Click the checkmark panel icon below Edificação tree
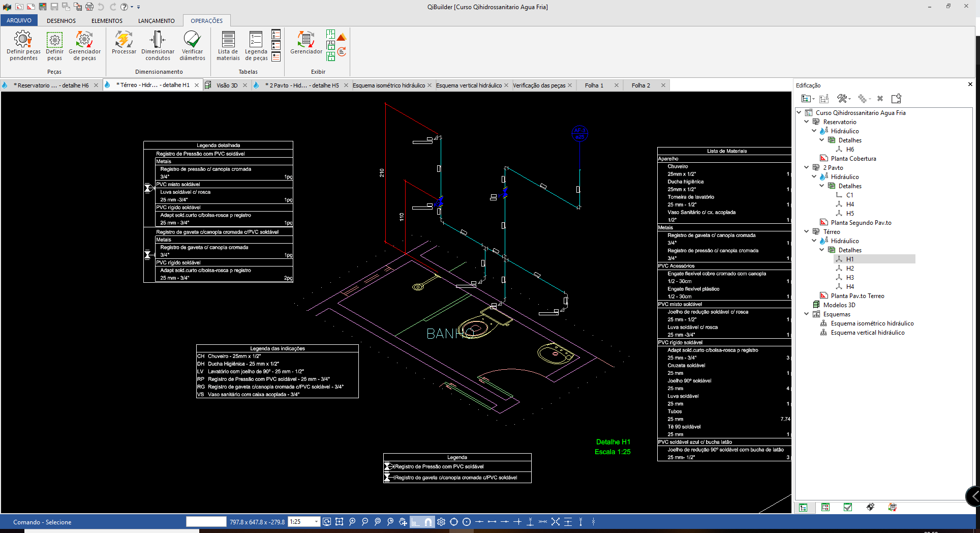The height and width of the screenshot is (533, 980). [848, 507]
